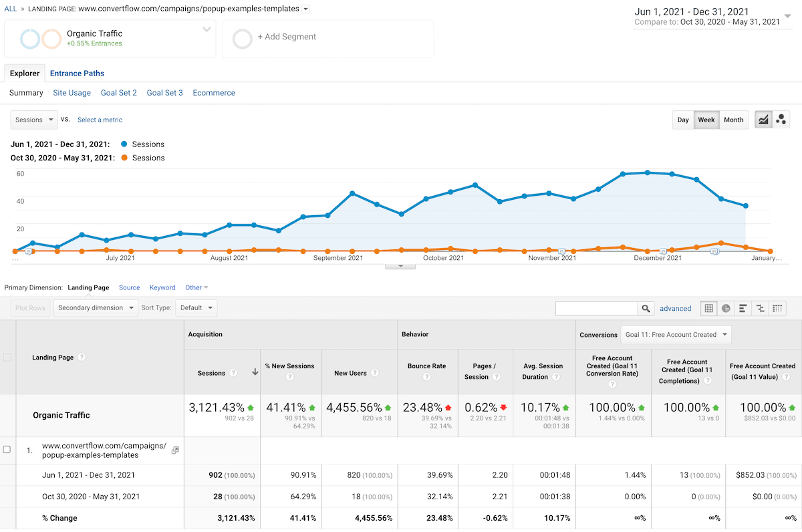This screenshot has height=532, width=802.
Task: Expand Organic Traffic segment chevron
Action: click(207, 30)
